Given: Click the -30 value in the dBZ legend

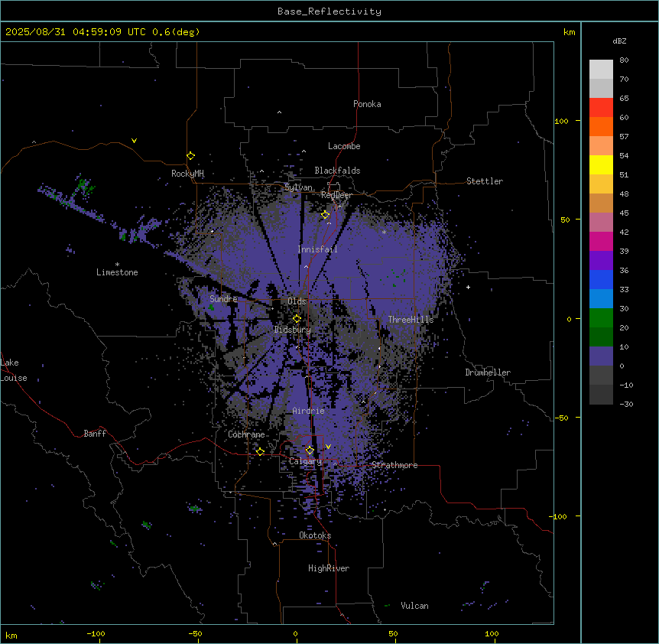Looking at the screenshot, I should click(x=626, y=405).
